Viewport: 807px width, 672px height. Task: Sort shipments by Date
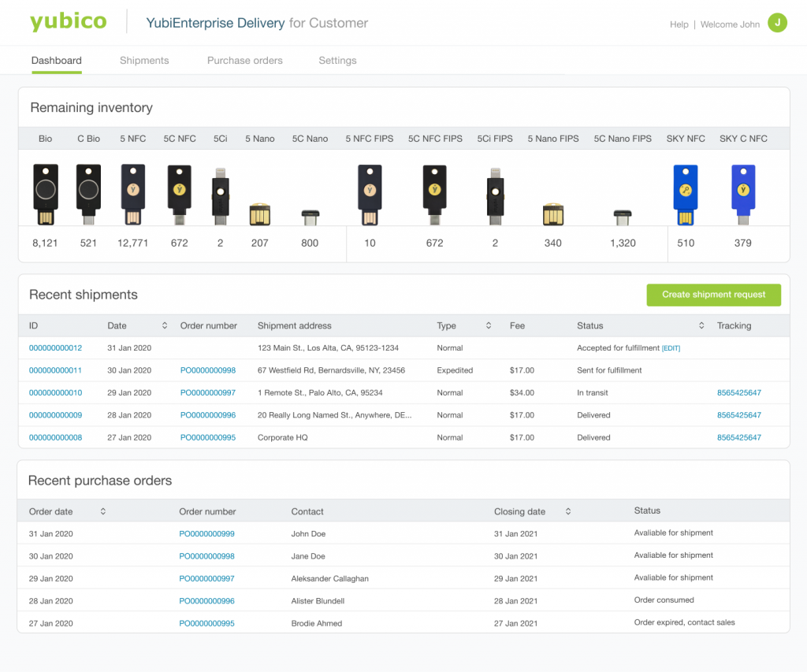[x=165, y=325]
